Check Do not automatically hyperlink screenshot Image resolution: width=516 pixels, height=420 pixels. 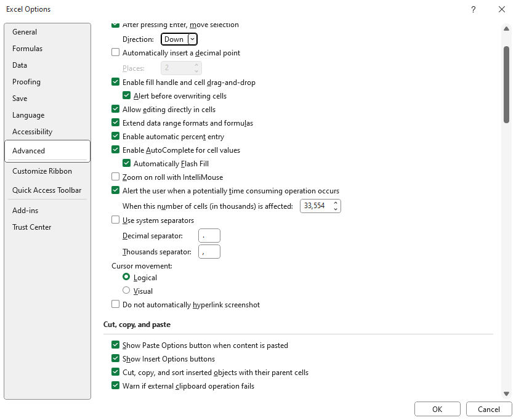(x=115, y=304)
